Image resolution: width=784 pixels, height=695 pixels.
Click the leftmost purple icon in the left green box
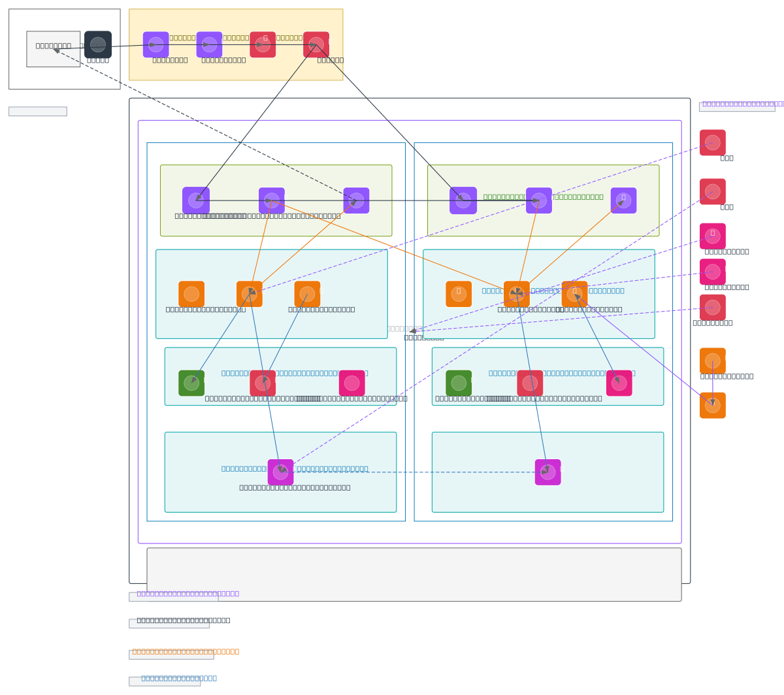click(x=196, y=201)
